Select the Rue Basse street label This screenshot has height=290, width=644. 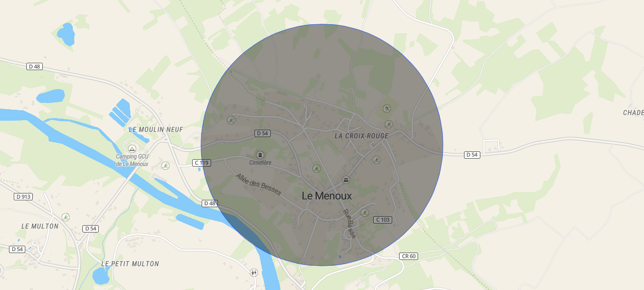tap(349, 224)
